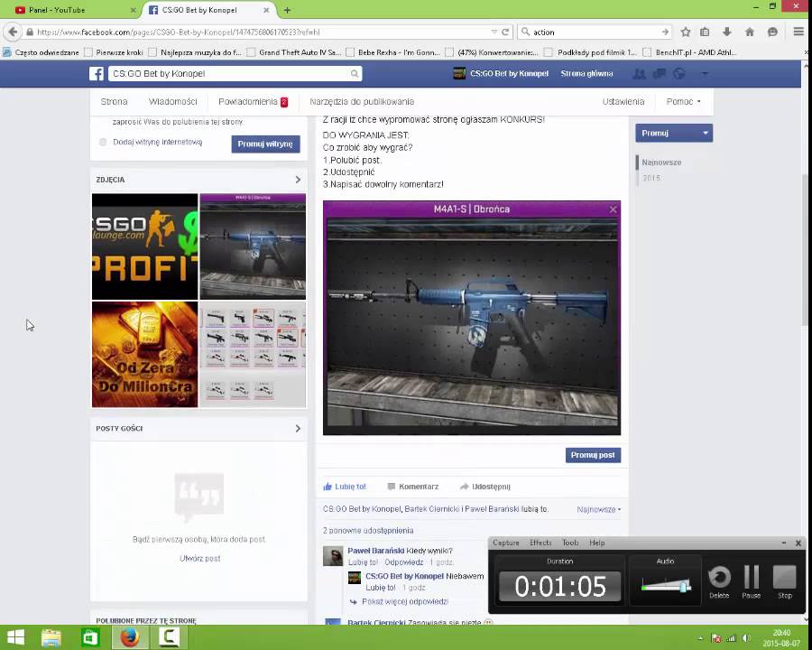Viewport: 812px width, 650px height.
Task: Click the Facebook logo icon
Action: 97,74
